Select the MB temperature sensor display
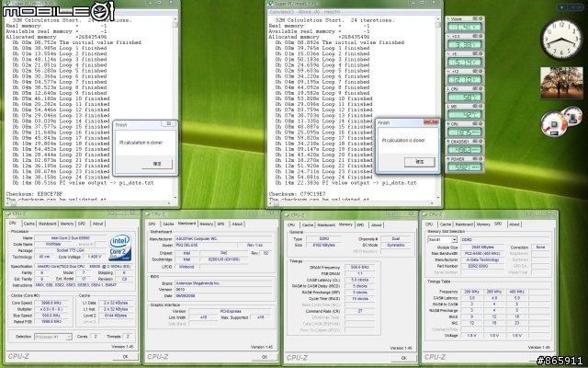Screen dimensions: 588x368 (464, 114)
